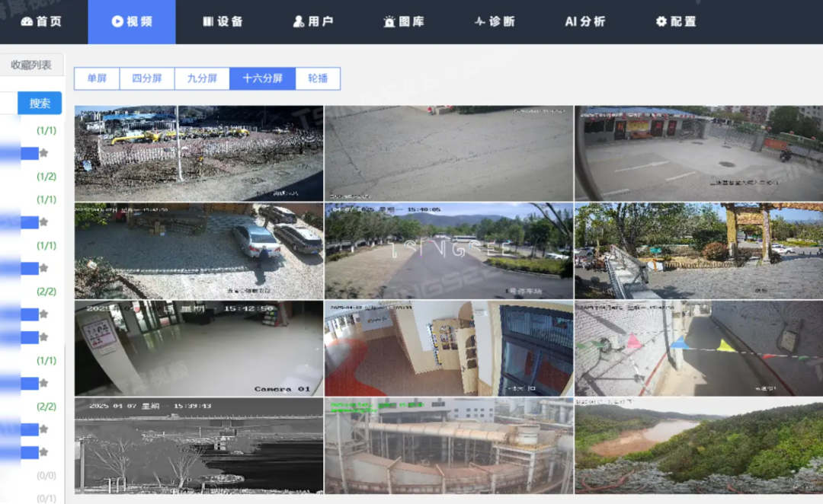Select the fenced garden with yellow machinery feed
The image size is (823, 504).
[x=199, y=154]
